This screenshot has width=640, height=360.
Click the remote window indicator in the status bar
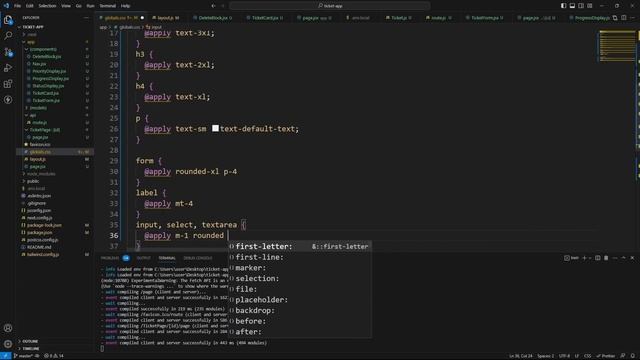(x=5, y=356)
